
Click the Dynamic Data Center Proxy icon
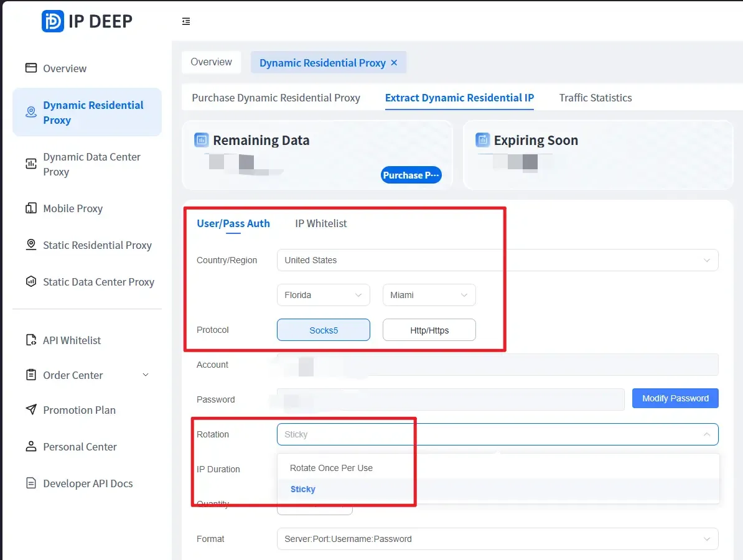(30, 164)
